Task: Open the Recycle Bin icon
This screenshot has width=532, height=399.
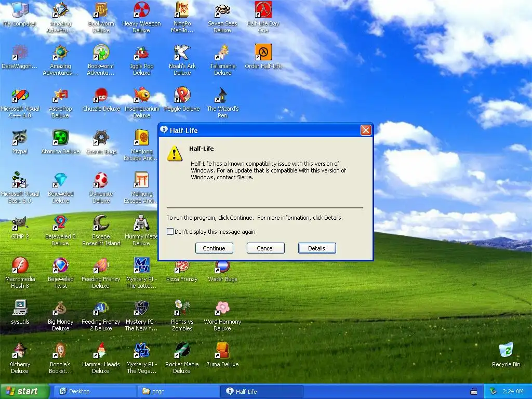Action: coord(506,355)
